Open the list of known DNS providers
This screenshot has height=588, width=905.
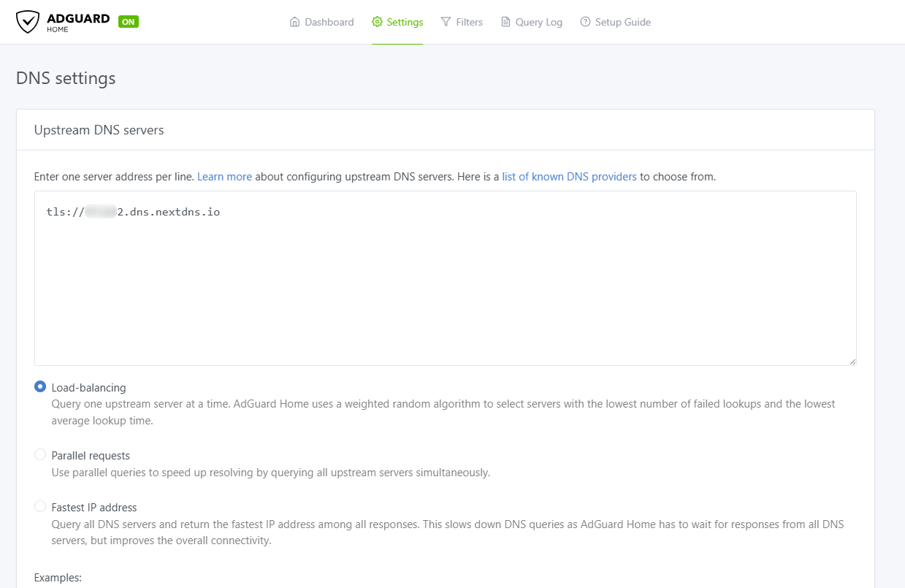[x=569, y=176]
